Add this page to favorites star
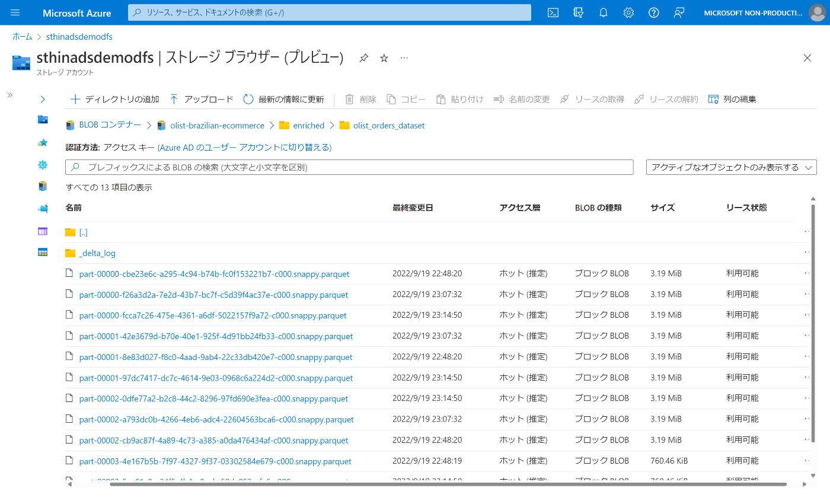This screenshot has height=504, width=830. point(384,58)
